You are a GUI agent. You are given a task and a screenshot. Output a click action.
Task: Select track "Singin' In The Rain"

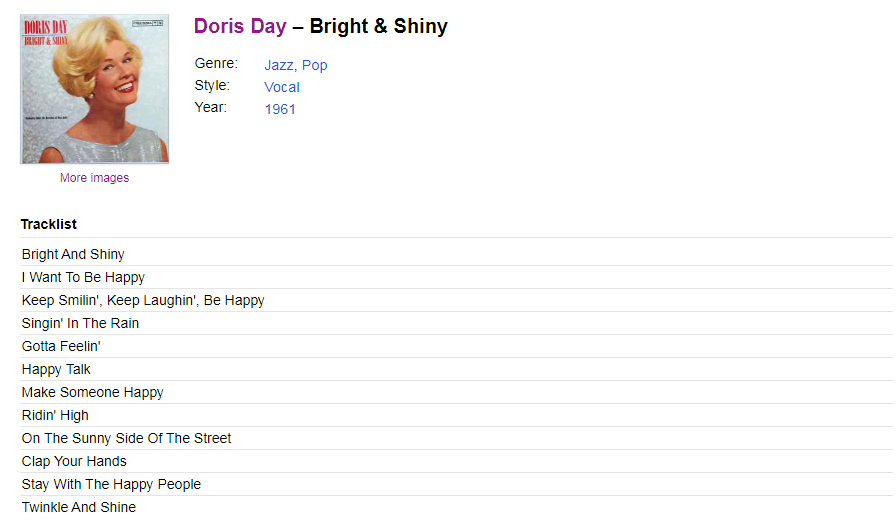[81, 323]
